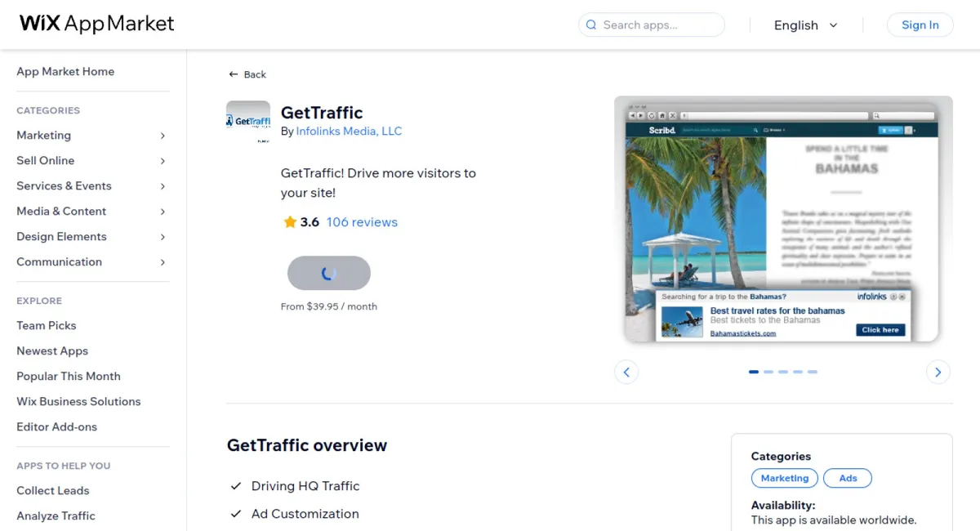This screenshot has width=980, height=531.
Task: Click the Wix App Market logo
Action: click(96, 24)
